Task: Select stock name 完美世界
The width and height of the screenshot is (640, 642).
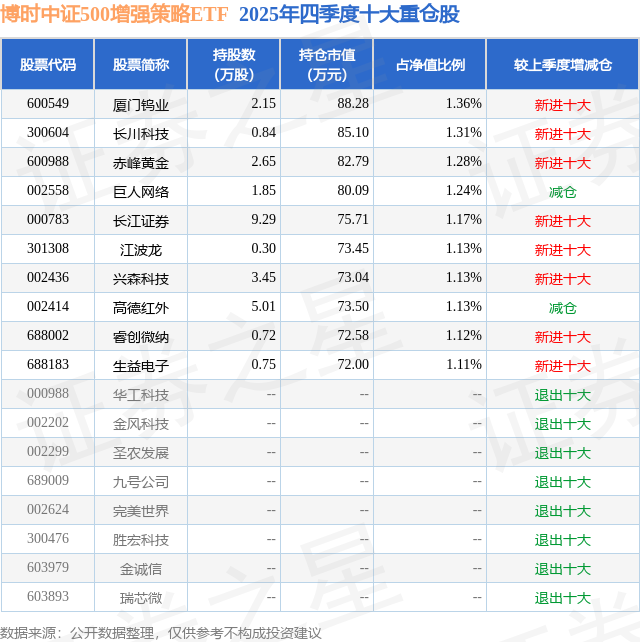Action: 141,512
